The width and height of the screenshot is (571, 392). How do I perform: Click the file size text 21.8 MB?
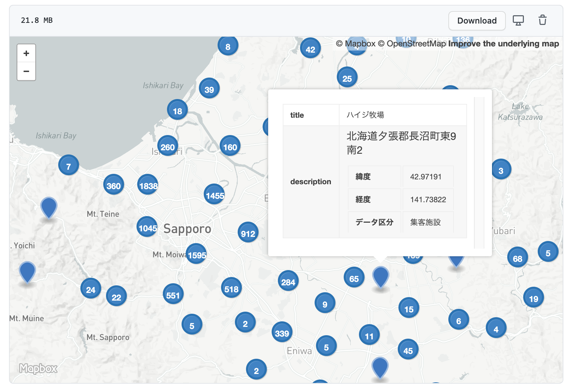(37, 20)
